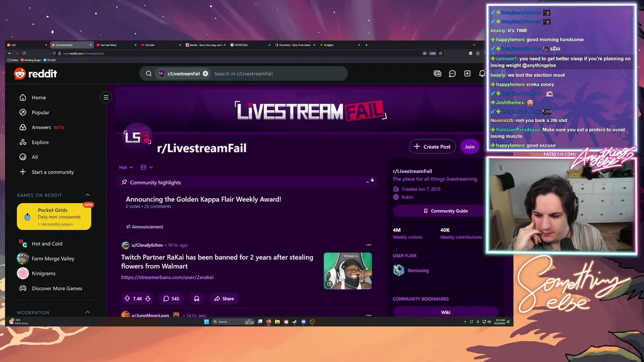Open the advertise icon in Reddit header

[438, 73]
